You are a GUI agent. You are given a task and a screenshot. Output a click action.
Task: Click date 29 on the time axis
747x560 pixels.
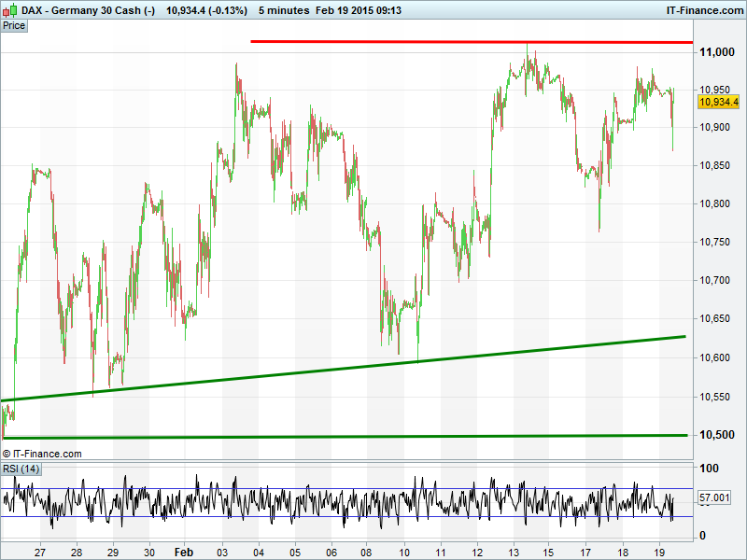[113, 553]
